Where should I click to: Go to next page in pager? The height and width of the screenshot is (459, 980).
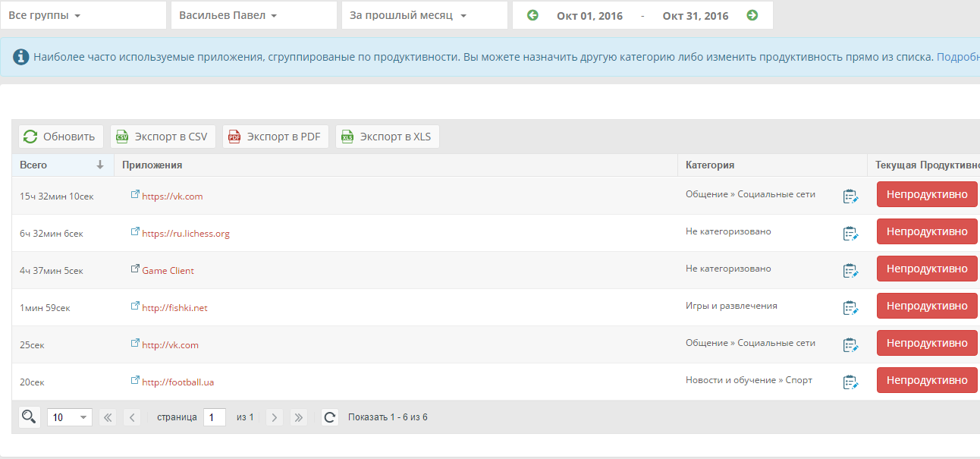click(275, 417)
